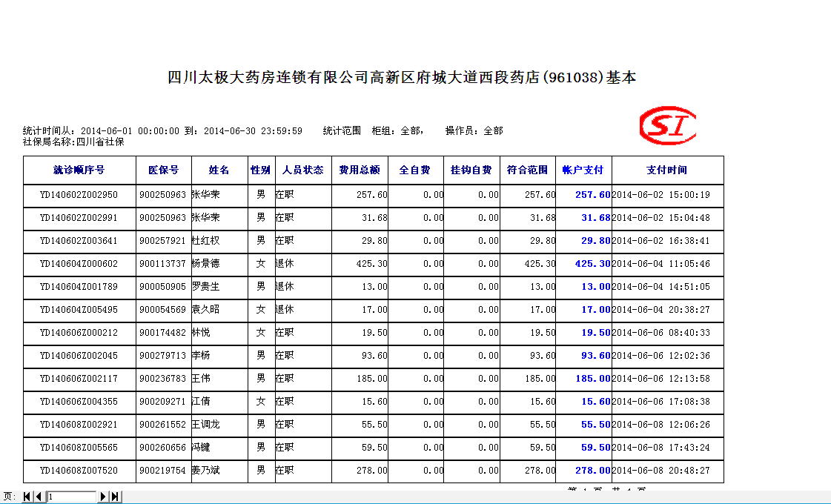
Task: Select order number YD140606Z000212
Action: pos(79,333)
